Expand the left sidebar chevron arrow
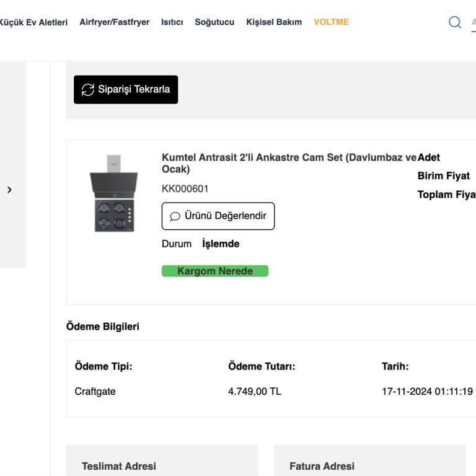This screenshot has height=476, width=476. [x=9, y=190]
